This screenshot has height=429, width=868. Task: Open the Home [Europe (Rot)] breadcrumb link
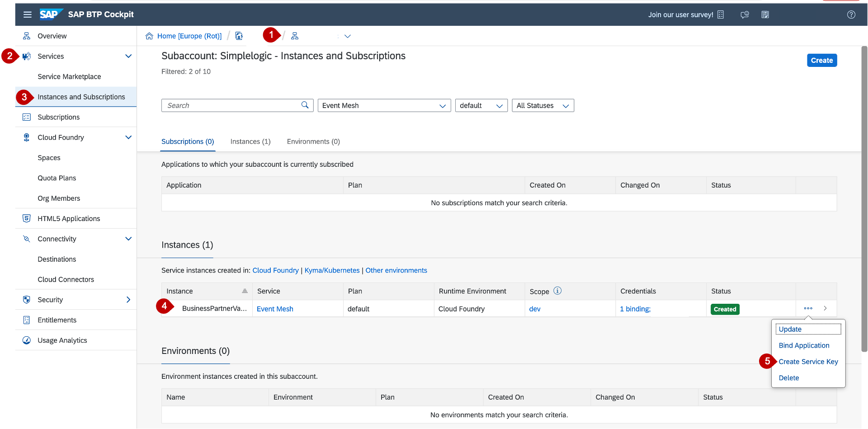pyautogui.click(x=189, y=36)
